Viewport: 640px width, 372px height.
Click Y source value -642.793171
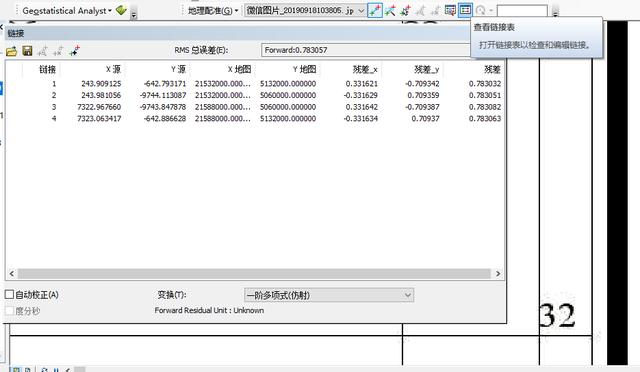point(165,84)
